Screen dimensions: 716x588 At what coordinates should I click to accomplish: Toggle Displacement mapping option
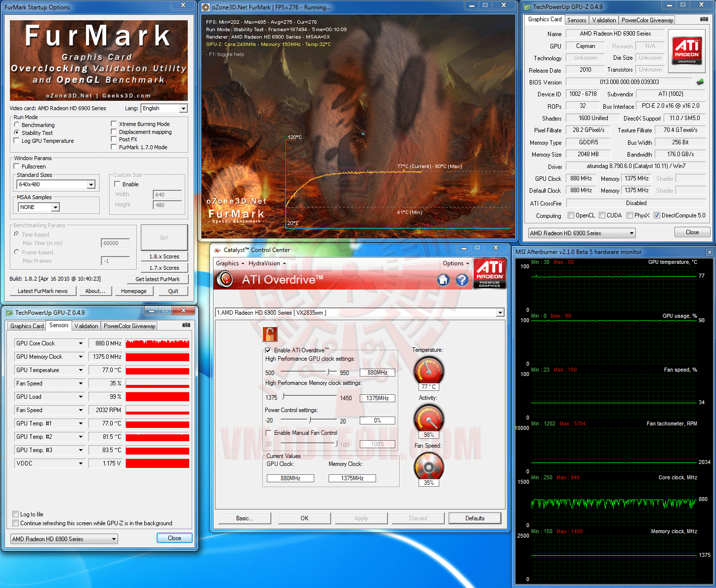114,132
